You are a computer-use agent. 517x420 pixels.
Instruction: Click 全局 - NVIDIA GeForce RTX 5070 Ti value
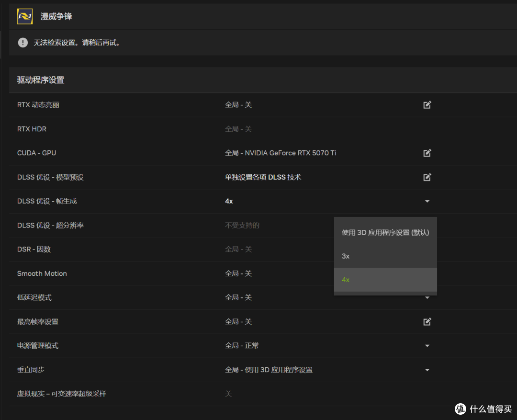pos(281,153)
